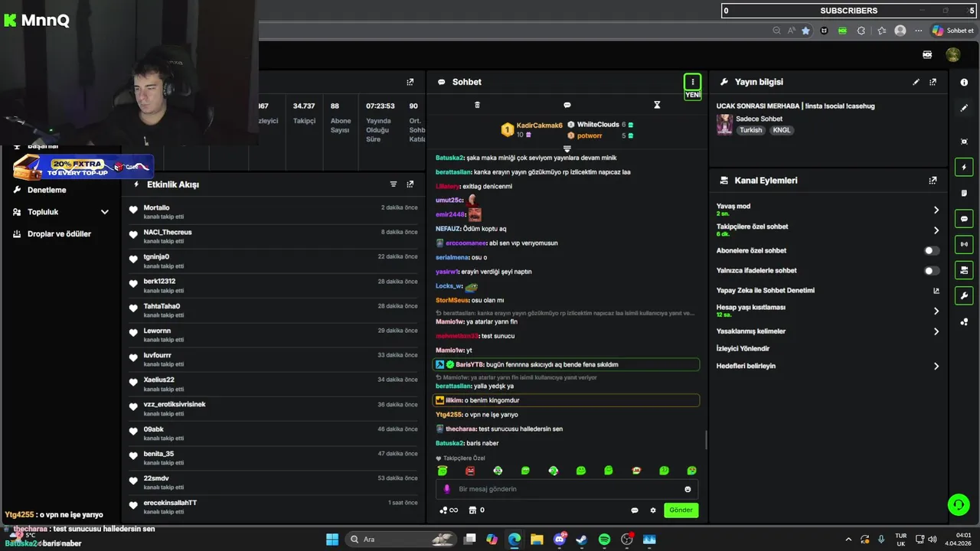Click the speech bubble icon beside chat gear
Image resolution: width=980 pixels, height=551 pixels.
(635, 510)
